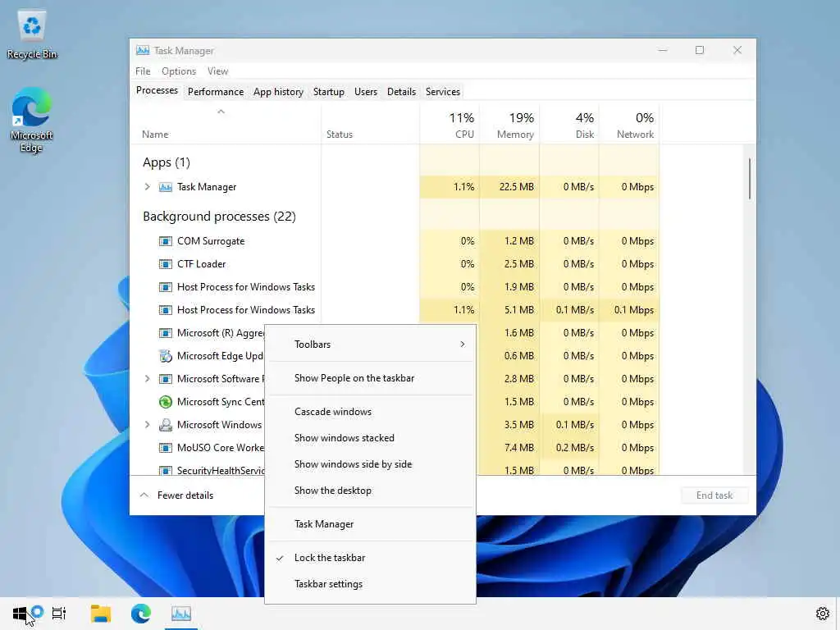
Task: Open the Options menu
Action: tap(179, 71)
